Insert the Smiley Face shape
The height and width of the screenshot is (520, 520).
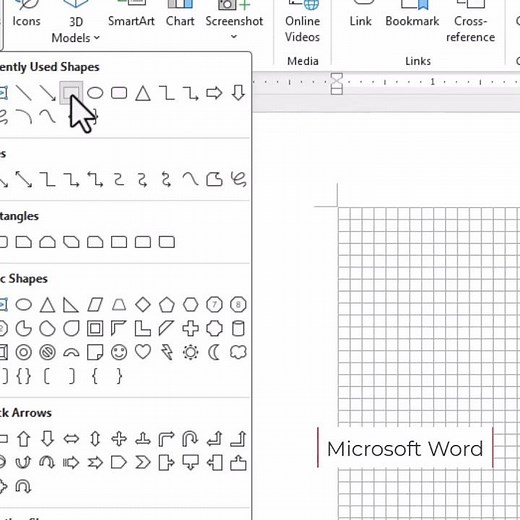pyautogui.click(x=119, y=352)
